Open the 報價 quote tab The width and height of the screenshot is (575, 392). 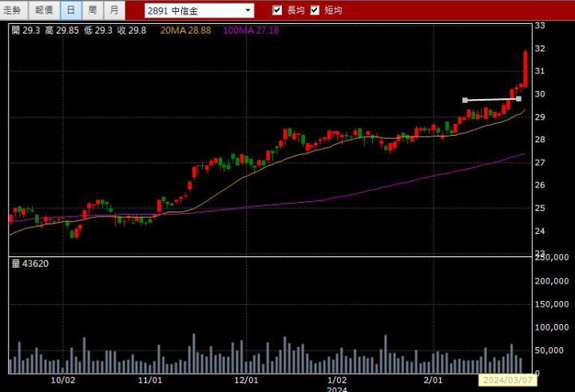pos(44,10)
